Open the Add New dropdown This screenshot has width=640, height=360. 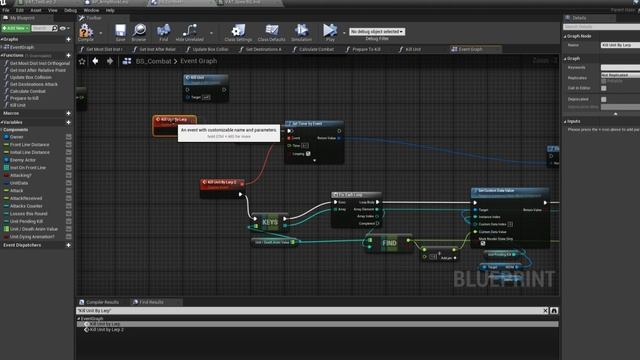pos(16,28)
